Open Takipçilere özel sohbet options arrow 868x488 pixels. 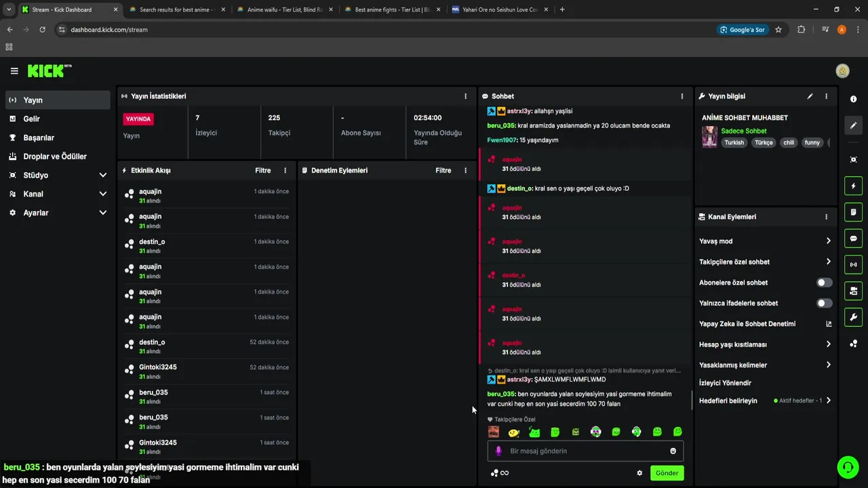click(x=828, y=262)
